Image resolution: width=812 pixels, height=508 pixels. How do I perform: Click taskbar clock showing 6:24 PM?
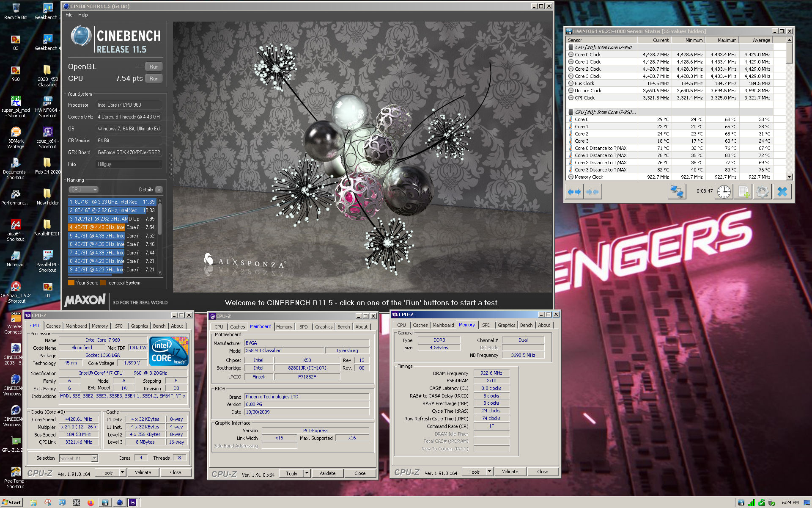tap(790, 502)
